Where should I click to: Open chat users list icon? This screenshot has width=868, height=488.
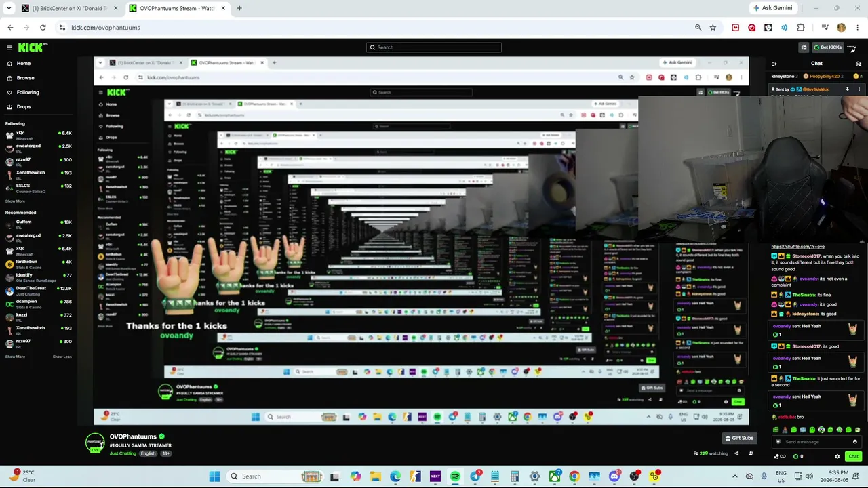[859, 64]
